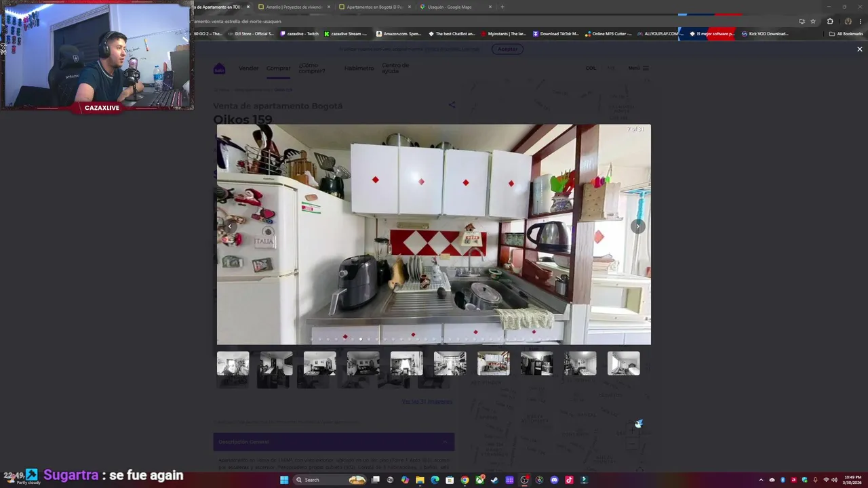Close the Usaquén Google Maps tab
Image resolution: width=868 pixels, height=488 pixels.
click(x=490, y=7)
